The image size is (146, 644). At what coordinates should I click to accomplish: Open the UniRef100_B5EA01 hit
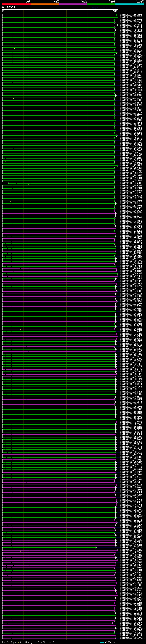(131, 77)
